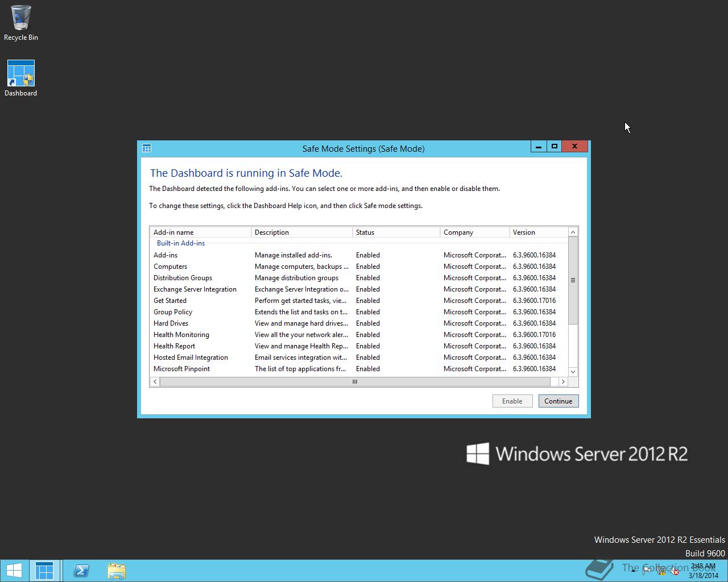Open the Recycle Bin desktop icon
The image size is (728, 582).
click(21, 23)
